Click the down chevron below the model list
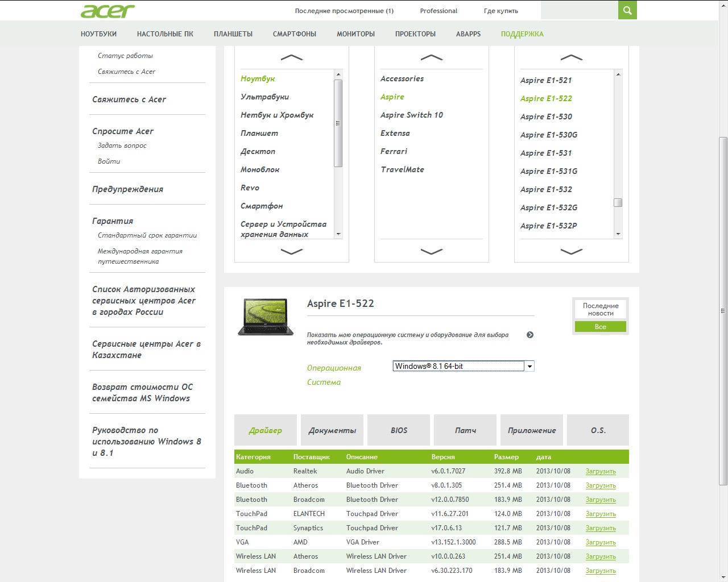 point(572,251)
